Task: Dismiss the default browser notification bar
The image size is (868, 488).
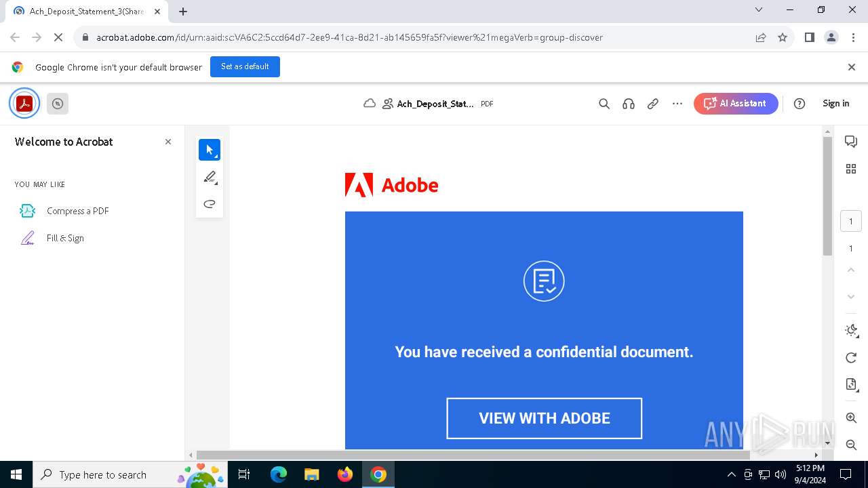Action: point(852,67)
